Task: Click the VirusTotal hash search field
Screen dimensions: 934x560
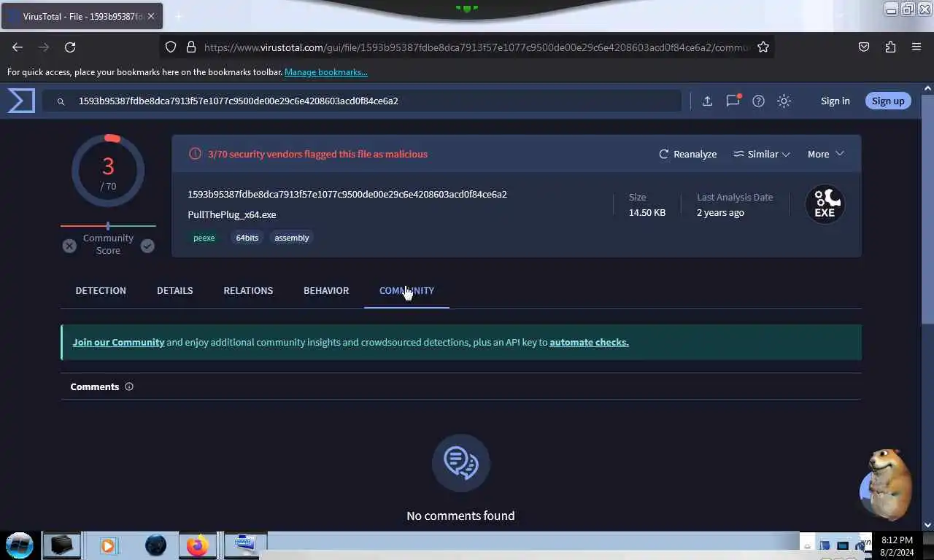Action: coord(362,101)
